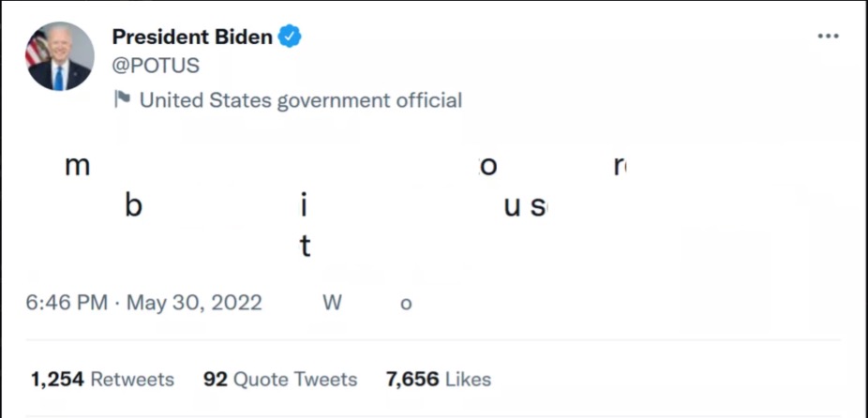Click the May 30, 2022 date

pos(194,303)
